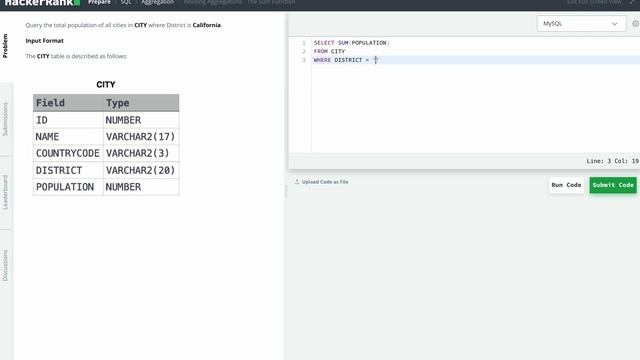Click the VARCHAR2(20) type cell
640x360 pixels.
click(x=141, y=170)
